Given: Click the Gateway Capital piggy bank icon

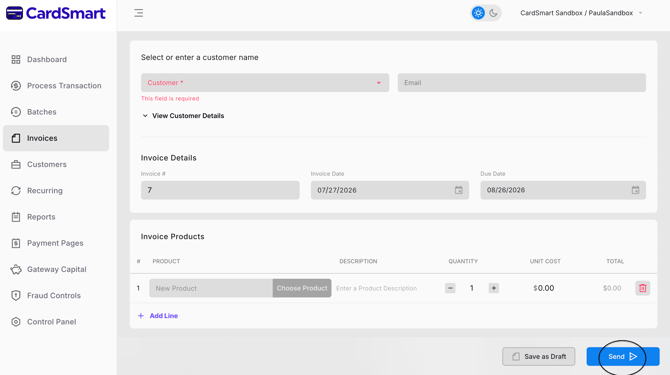Looking at the screenshot, I should click(x=16, y=270).
